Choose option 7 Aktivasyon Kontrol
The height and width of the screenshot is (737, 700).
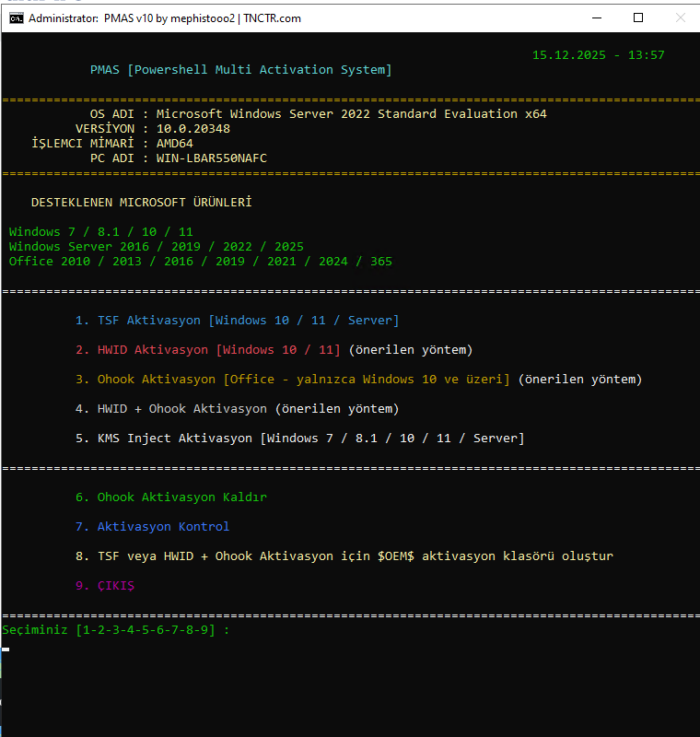point(152,527)
